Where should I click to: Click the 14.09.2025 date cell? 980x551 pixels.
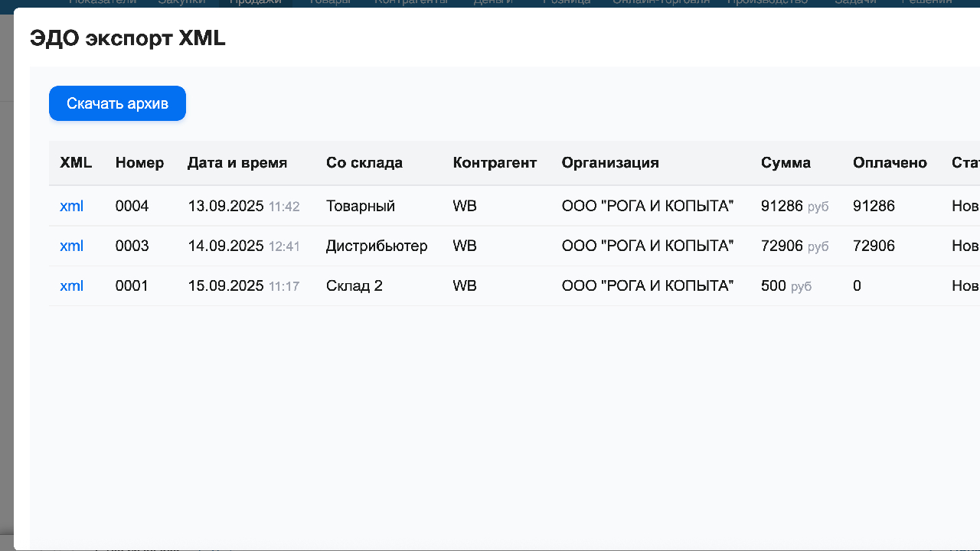pyautogui.click(x=226, y=246)
